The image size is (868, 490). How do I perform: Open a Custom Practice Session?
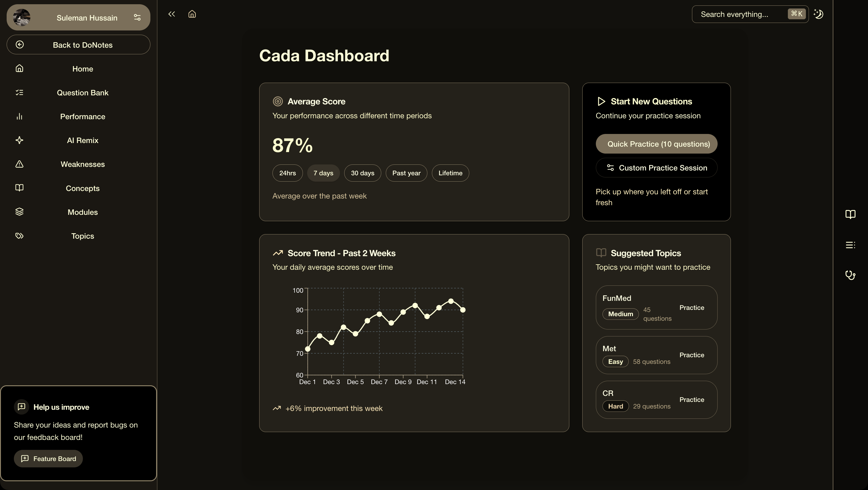click(656, 168)
